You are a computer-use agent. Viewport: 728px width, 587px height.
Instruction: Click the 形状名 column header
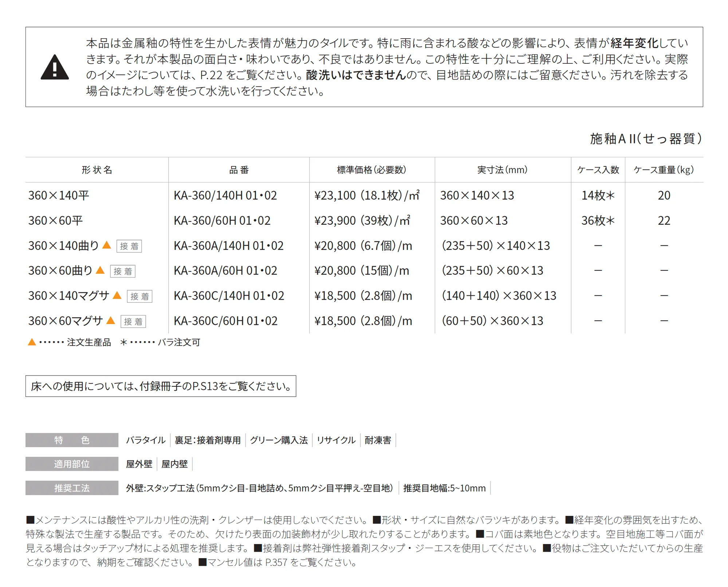(x=97, y=170)
